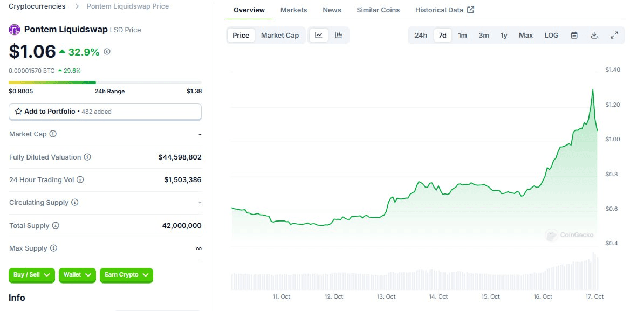Download the chart data icon
Screen dimensions: 644x311
point(594,35)
